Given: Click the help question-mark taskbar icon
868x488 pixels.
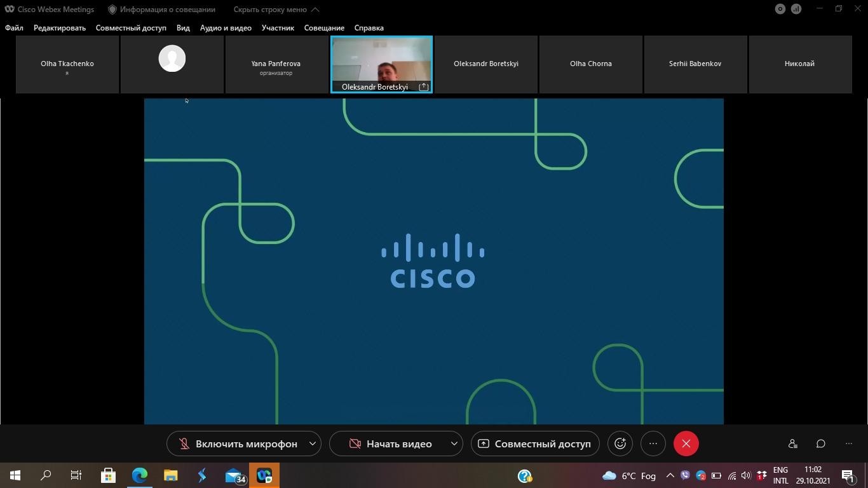Looking at the screenshot, I should point(525,476).
